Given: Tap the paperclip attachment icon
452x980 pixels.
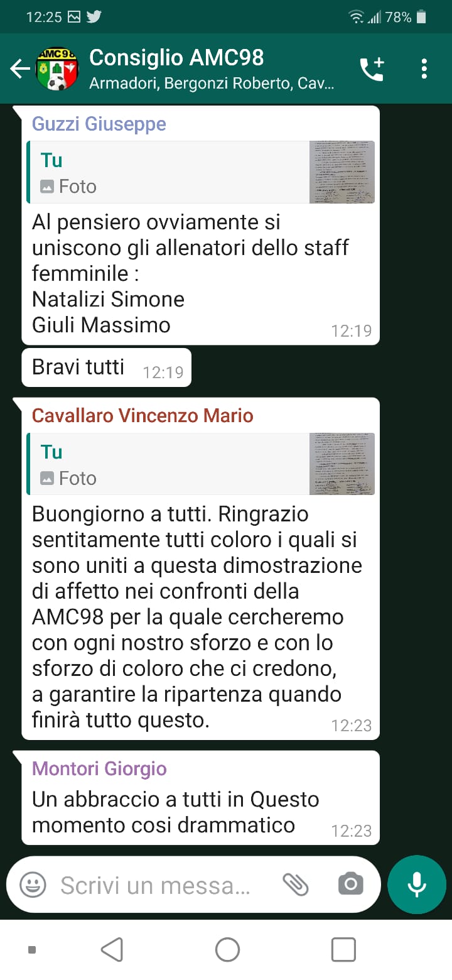Looking at the screenshot, I should pos(295,885).
